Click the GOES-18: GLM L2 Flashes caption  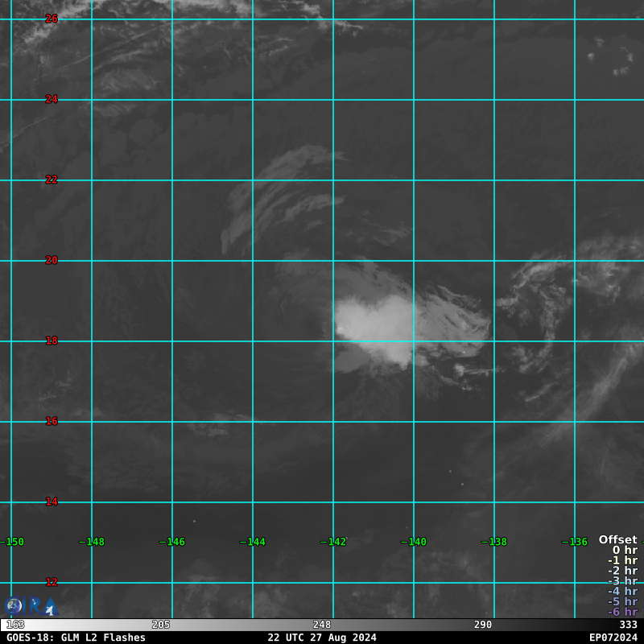tap(76, 638)
